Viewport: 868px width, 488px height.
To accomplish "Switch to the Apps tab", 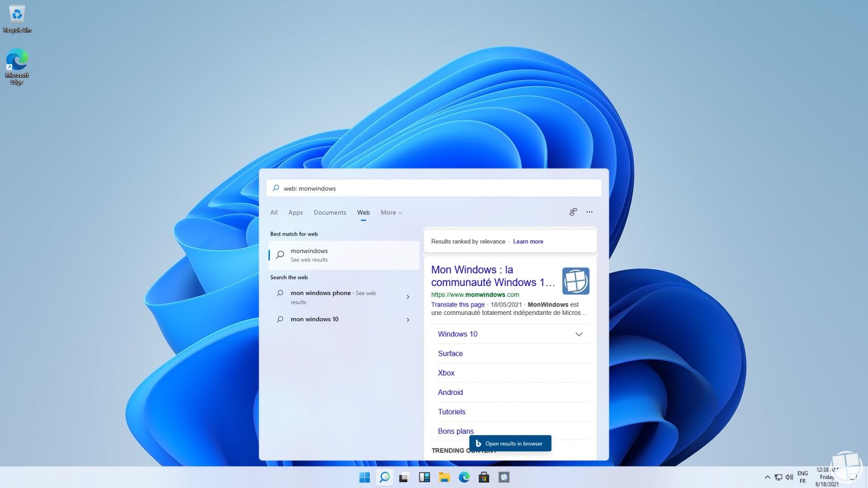I will pyautogui.click(x=296, y=212).
